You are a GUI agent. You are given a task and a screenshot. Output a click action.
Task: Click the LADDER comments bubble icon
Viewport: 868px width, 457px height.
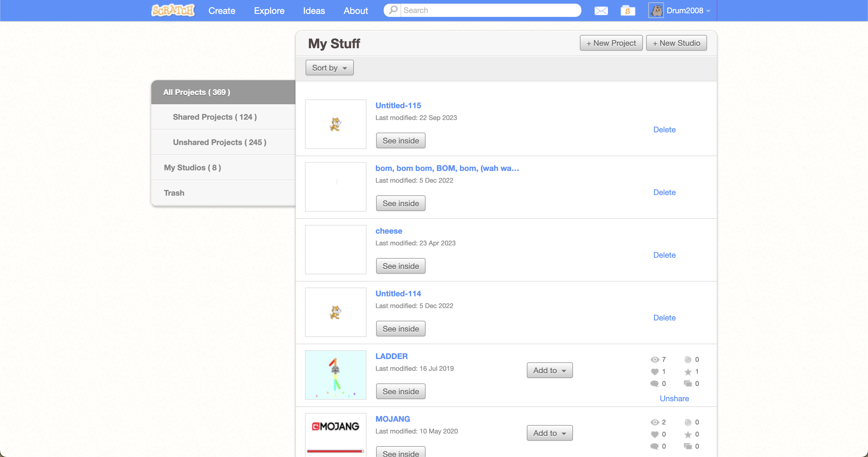tap(654, 383)
